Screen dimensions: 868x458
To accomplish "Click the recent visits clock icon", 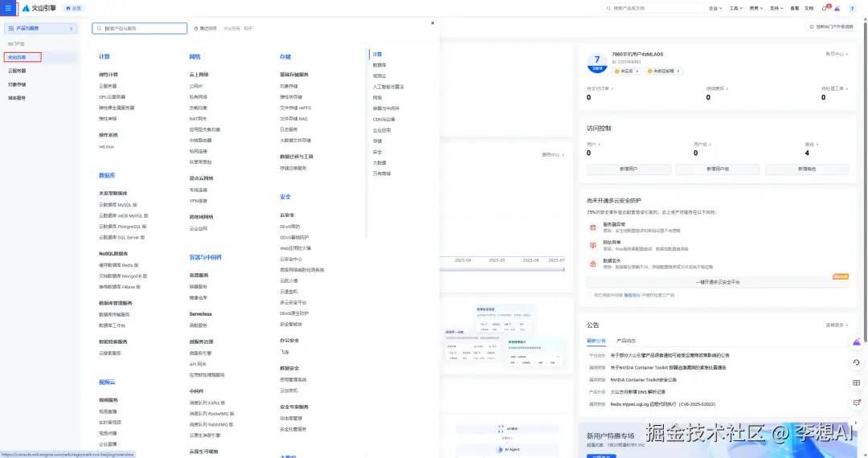I will [x=196, y=28].
